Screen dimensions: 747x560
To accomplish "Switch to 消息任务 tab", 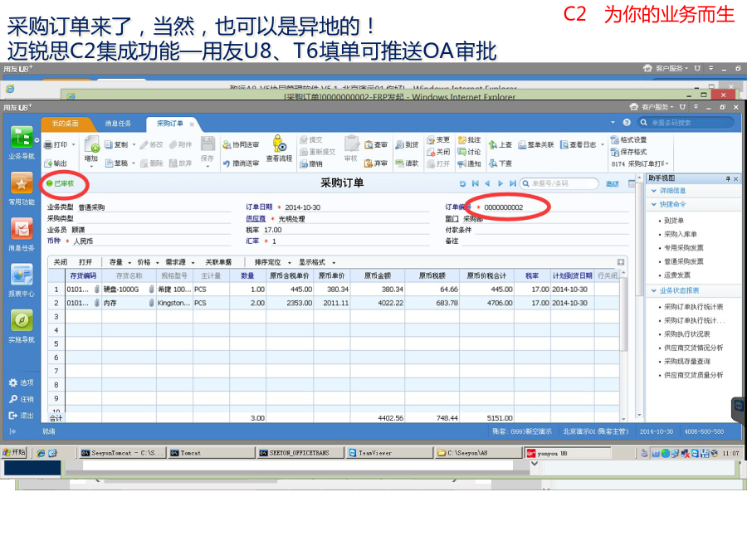I will pyautogui.click(x=118, y=124).
